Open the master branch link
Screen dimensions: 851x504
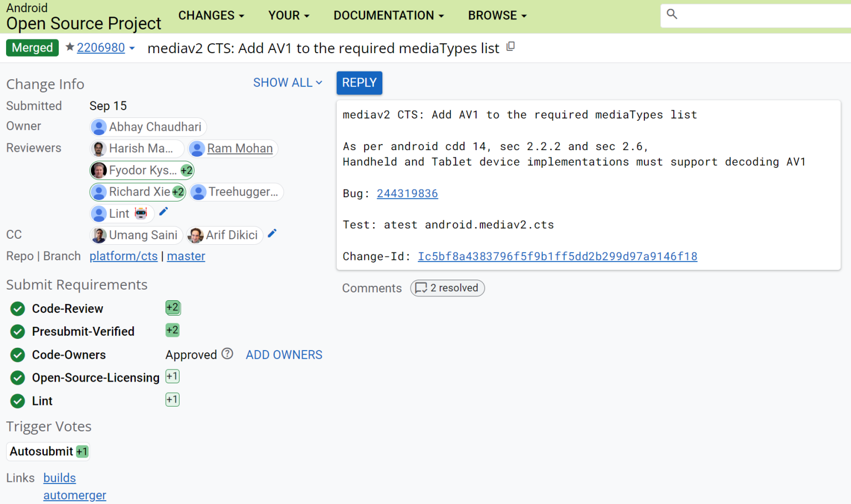tap(186, 256)
